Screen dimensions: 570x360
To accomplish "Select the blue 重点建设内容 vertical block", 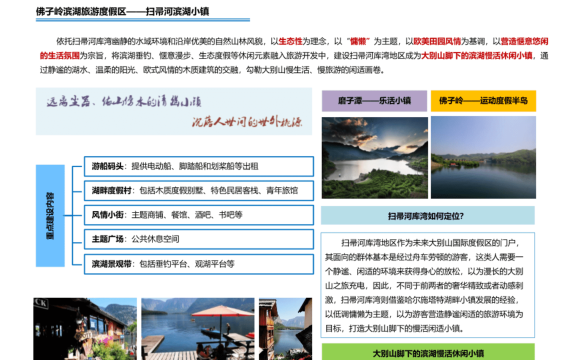I will pos(50,216).
